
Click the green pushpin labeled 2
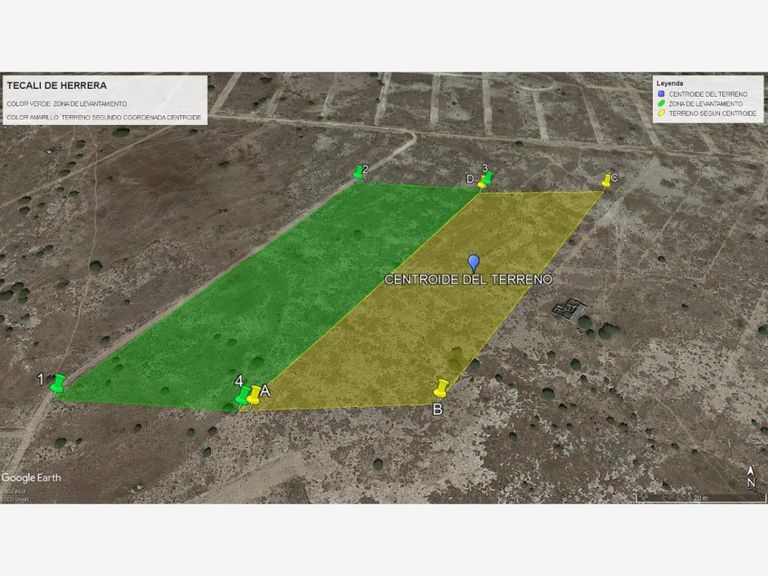click(x=359, y=172)
